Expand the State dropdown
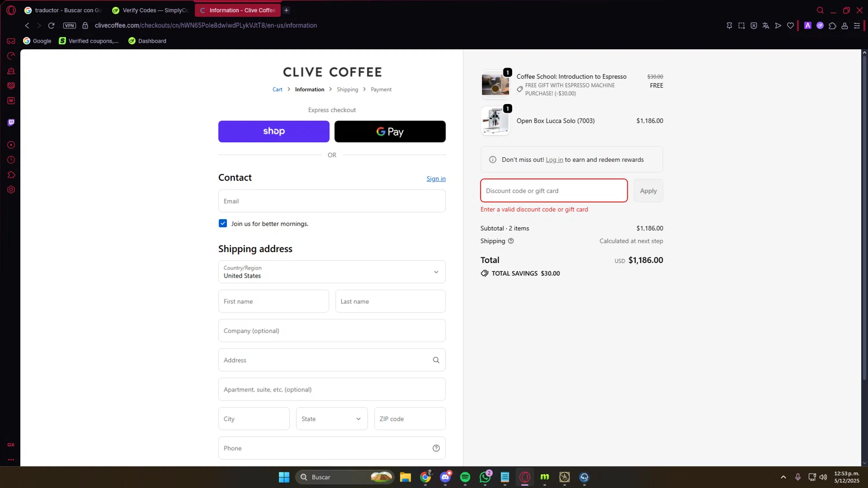 pyautogui.click(x=332, y=419)
